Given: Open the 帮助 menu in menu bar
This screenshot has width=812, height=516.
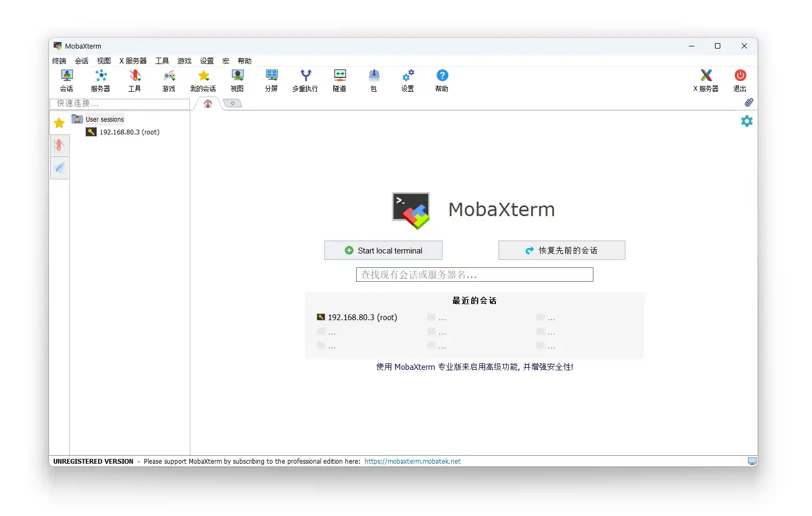Looking at the screenshot, I should pos(245,61).
